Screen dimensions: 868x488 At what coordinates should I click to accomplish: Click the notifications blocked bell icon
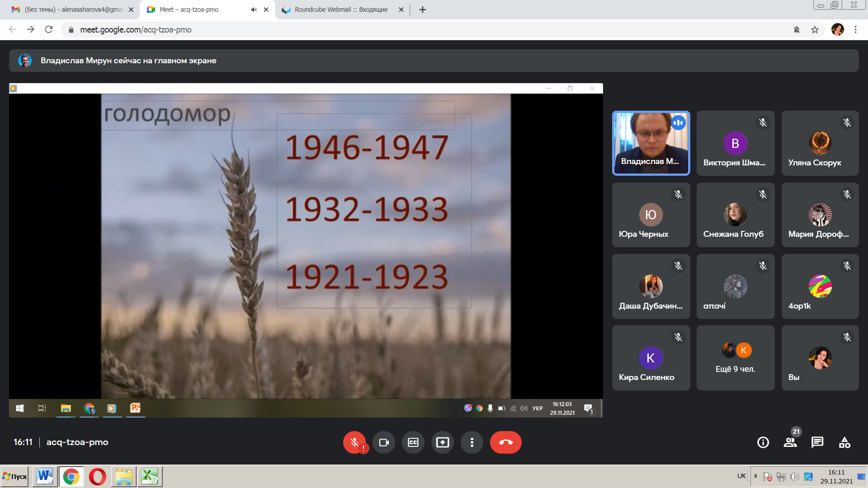pos(797,30)
